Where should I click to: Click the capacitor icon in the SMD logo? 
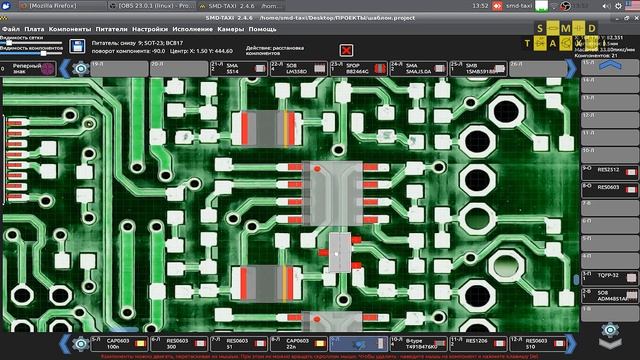pyautogui.click(x=578, y=28)
